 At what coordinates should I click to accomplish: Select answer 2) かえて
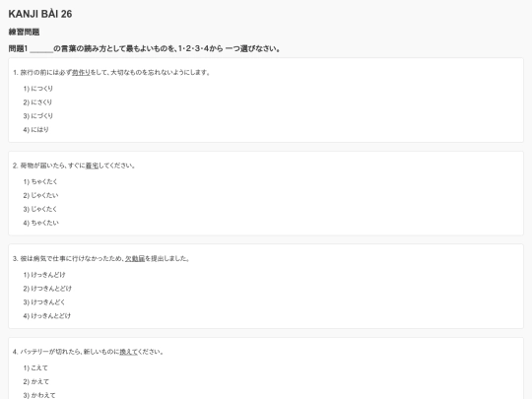[x=36, y=381]
